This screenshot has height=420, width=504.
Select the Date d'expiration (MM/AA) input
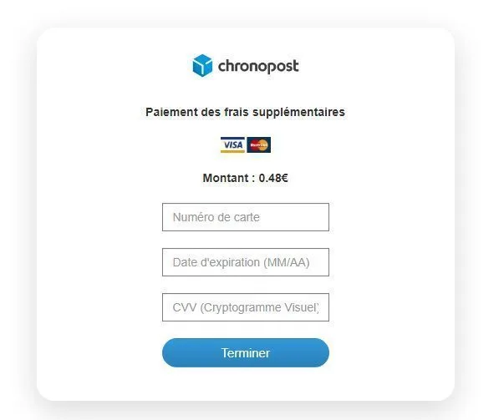pyautogui.click(x=245, y=262)
